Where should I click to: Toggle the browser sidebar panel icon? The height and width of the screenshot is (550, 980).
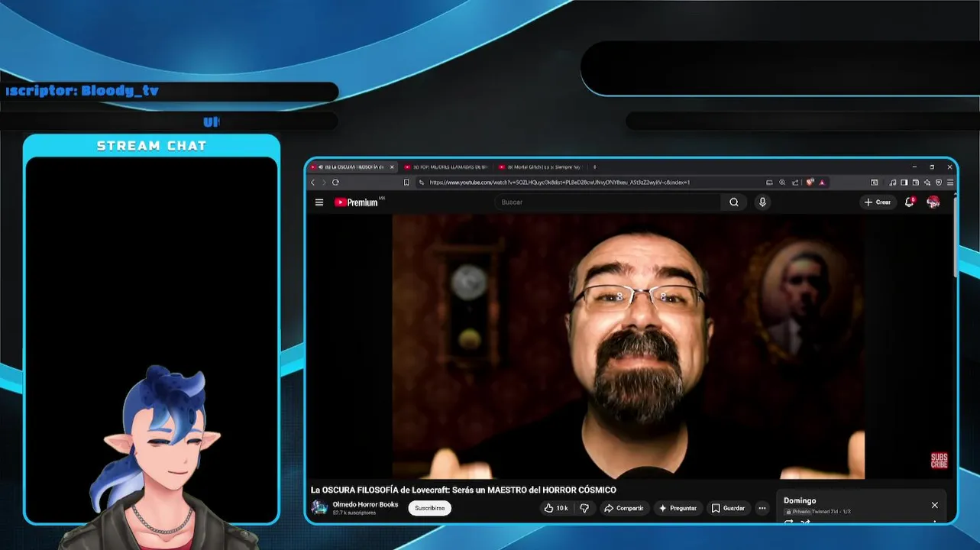click(904, 183)
